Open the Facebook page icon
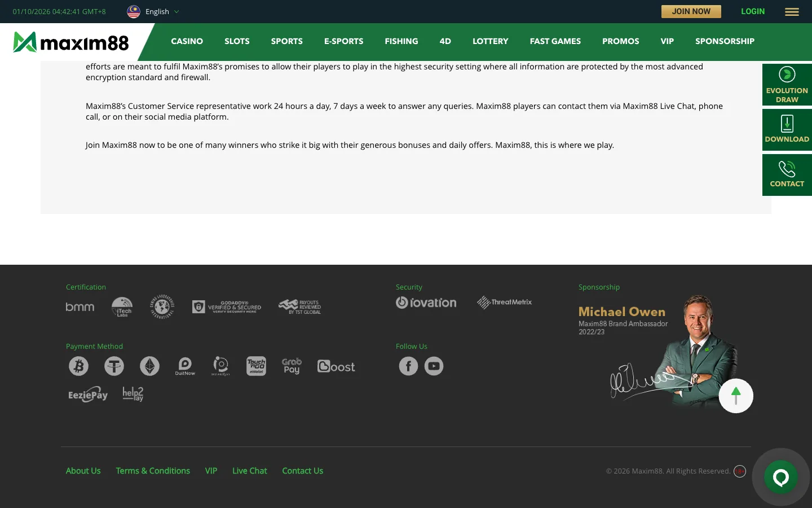Screen dimensions: 812x508 tap(409, 366)
